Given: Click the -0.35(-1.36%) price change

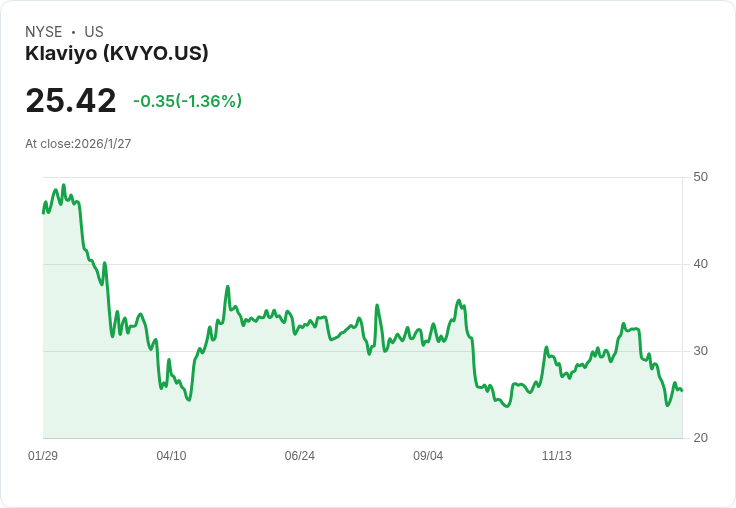Looking at the screenshot, I should click(x=187, y=101).
